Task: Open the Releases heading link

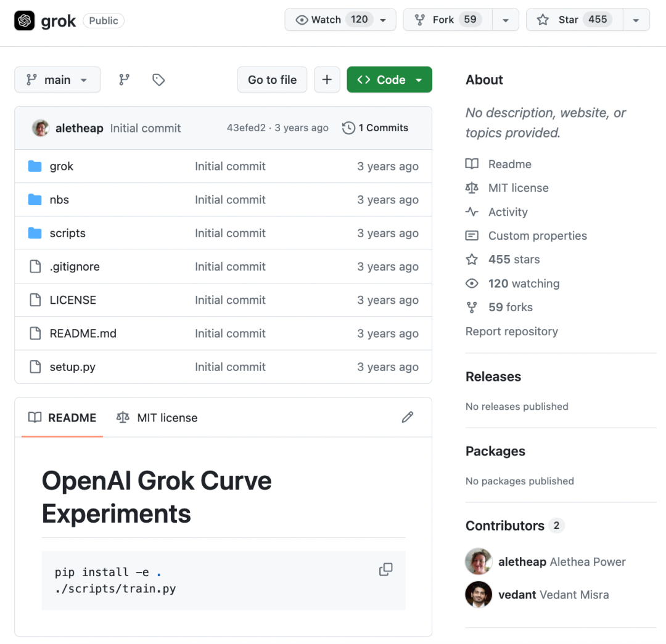Action: (493, 377)
